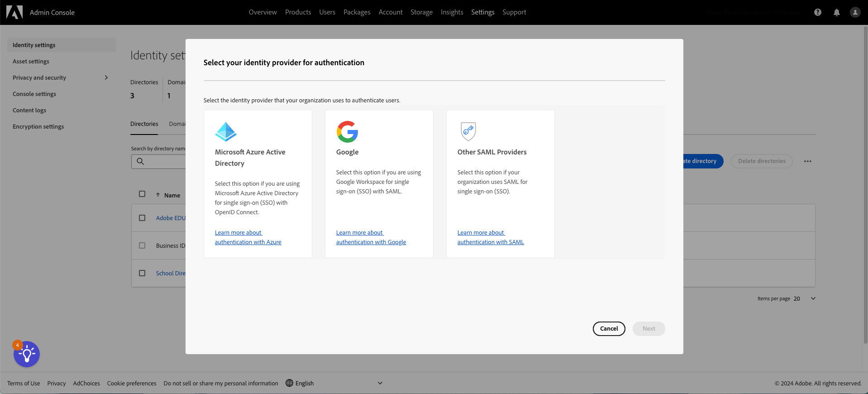The width and height of the screenshot is (868, 394).
Task: Click the Name column header
Action: click(172, 195)
